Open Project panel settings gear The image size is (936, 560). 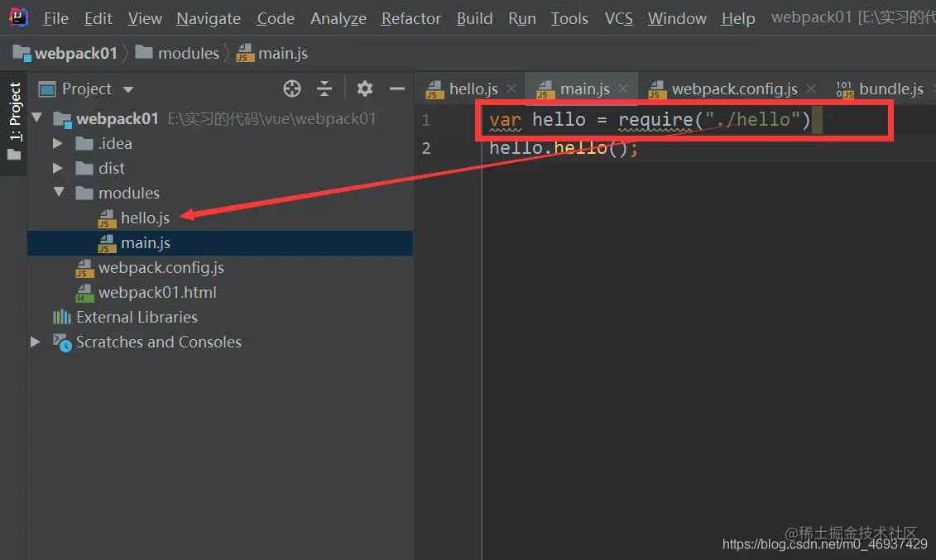pyautogui.click(x=365, y=89)
